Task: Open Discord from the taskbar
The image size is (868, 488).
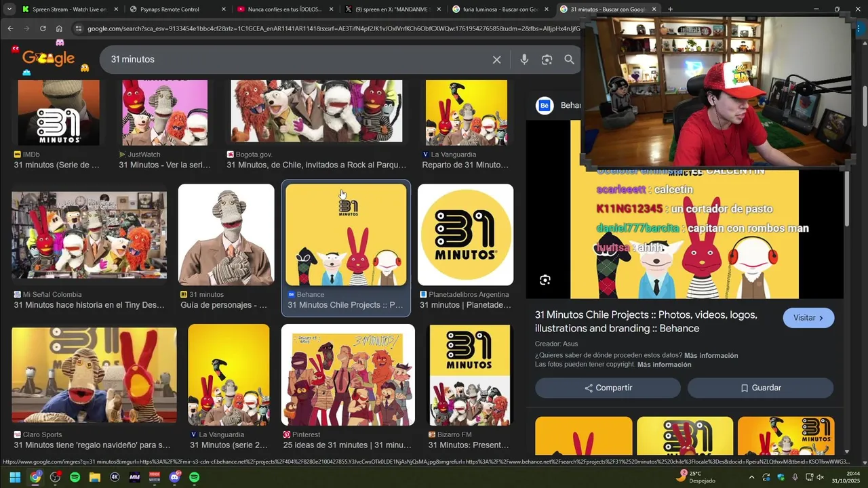Action: tap(174, 477)
